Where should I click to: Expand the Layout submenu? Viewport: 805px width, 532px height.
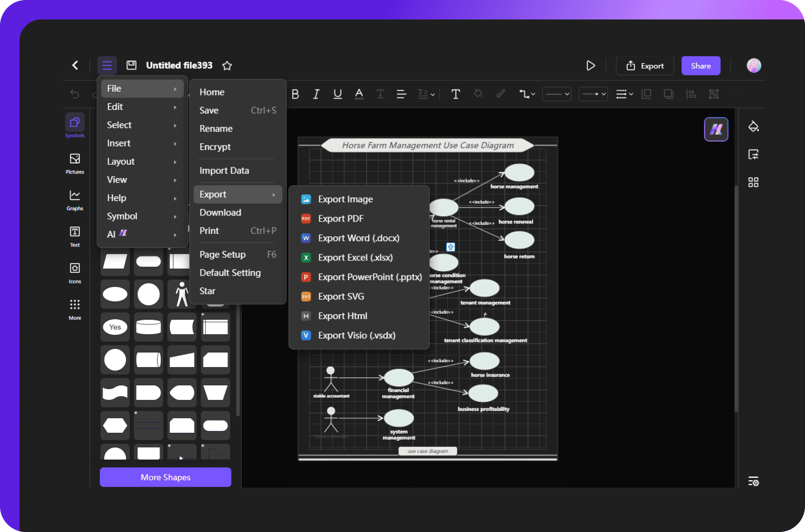coord(142,161)
